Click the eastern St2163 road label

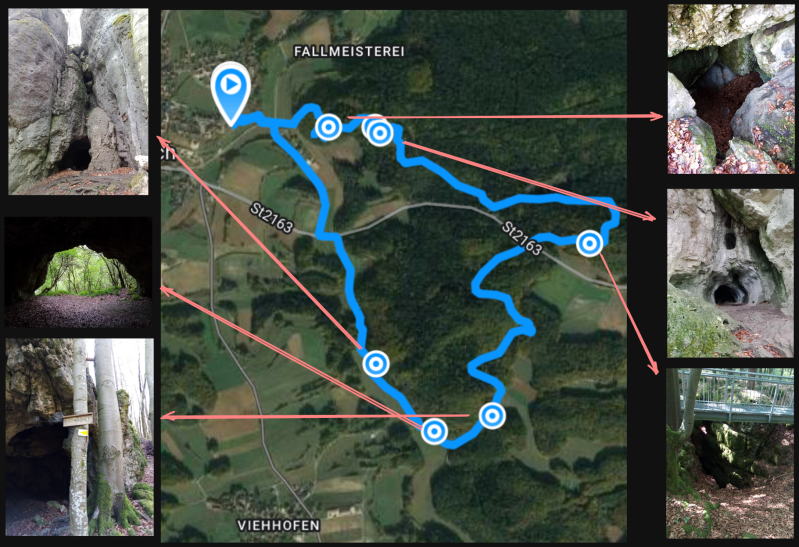click(522, 238)
